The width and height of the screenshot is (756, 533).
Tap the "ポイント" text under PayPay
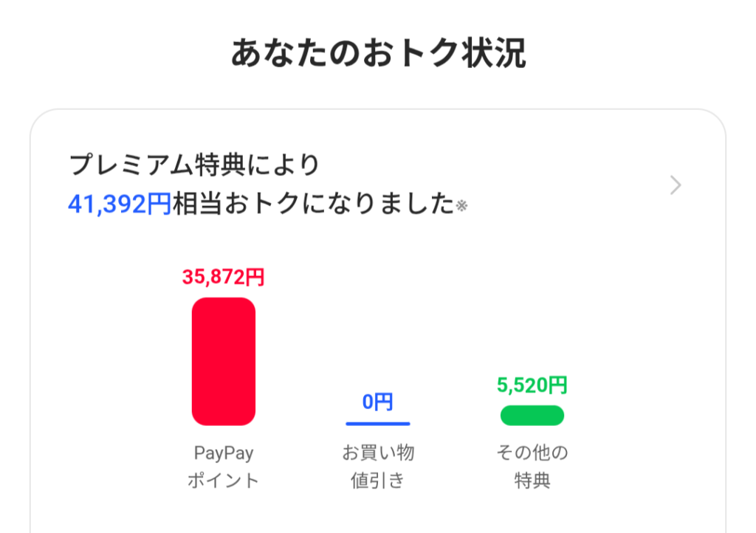223,481
